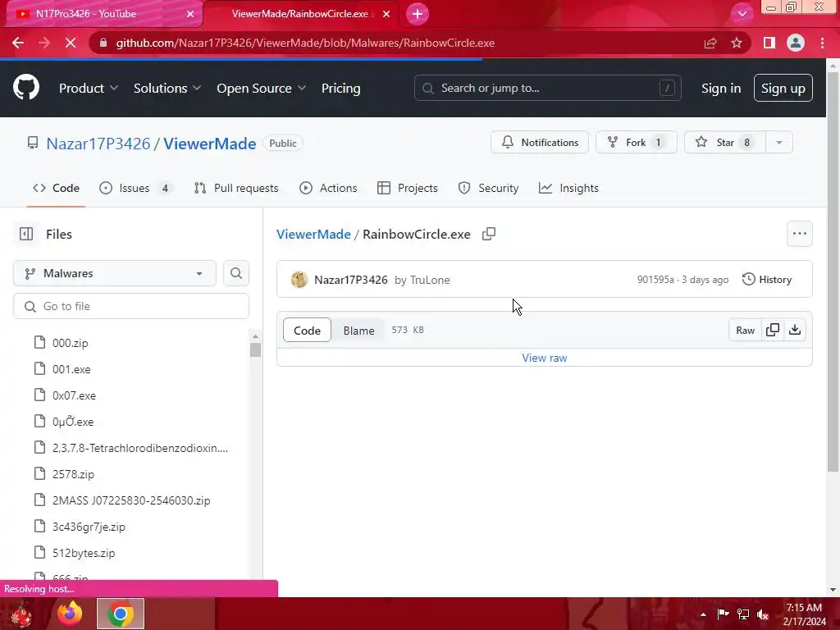Open the Projects tab
This screenshot has height=630, width=840.
408,188
